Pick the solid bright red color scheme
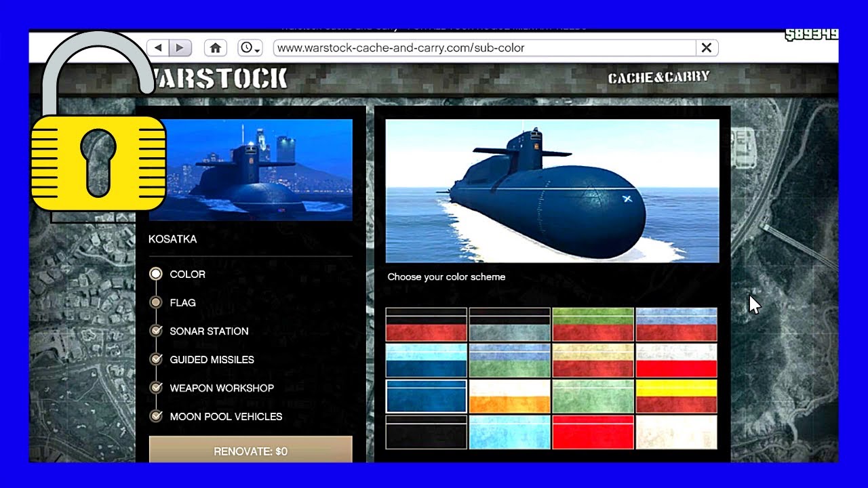 [x=593, y=432]
